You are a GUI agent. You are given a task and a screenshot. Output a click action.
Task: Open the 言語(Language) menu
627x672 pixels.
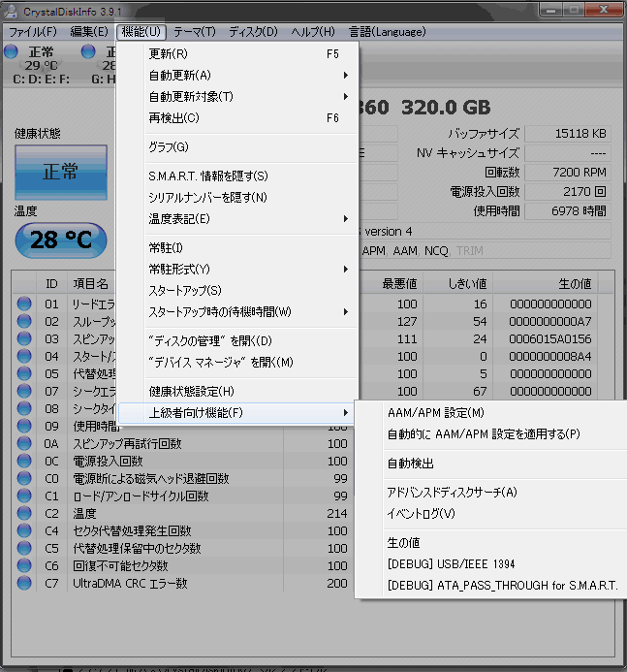(x=388, y=32)
